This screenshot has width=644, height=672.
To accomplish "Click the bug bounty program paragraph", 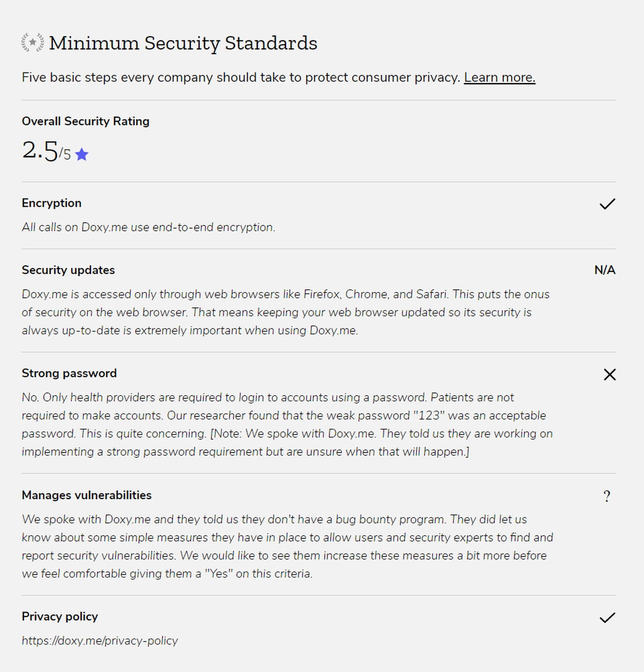I will coord(287,546).
